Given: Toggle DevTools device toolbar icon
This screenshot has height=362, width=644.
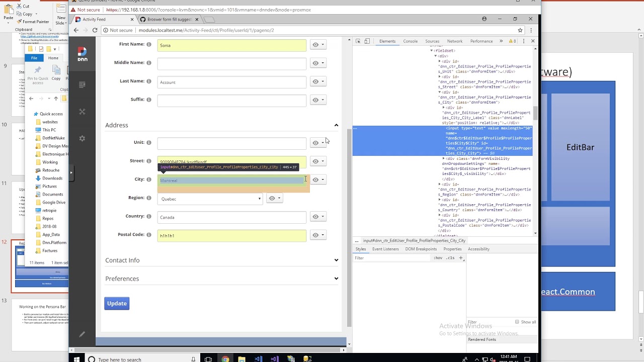Looking at the screenshot, I should point(367,41).
